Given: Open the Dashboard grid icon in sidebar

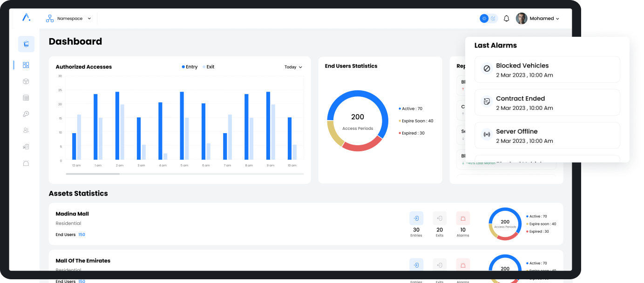Looking at the screenshot, I should [x=26, y=65].
